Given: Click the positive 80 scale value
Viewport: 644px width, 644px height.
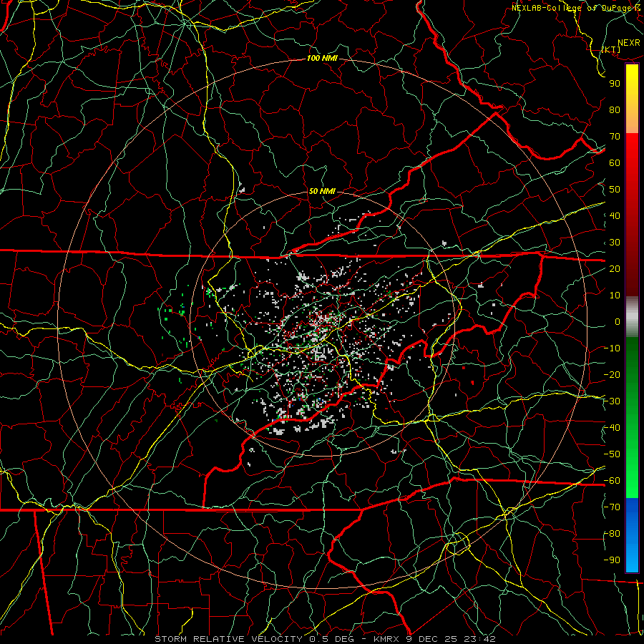Looking at the screenshot, I should 615,110.
